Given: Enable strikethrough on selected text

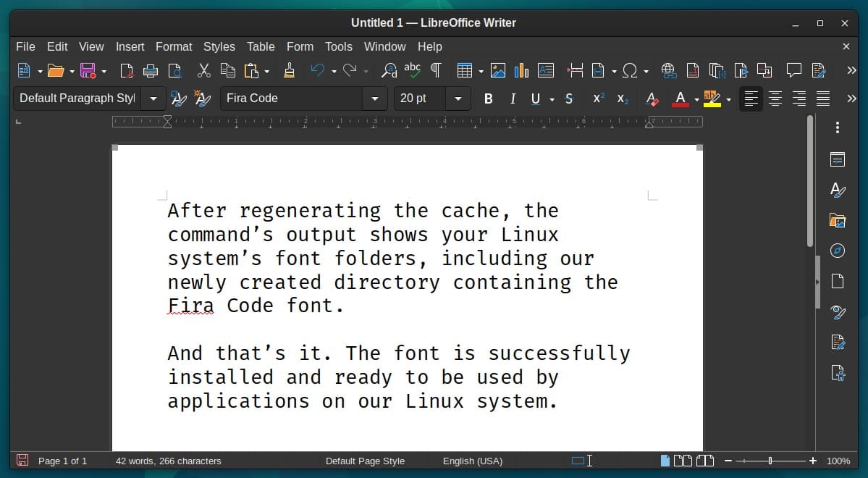Looking at the screenshot, I should (x=569, y=98).
